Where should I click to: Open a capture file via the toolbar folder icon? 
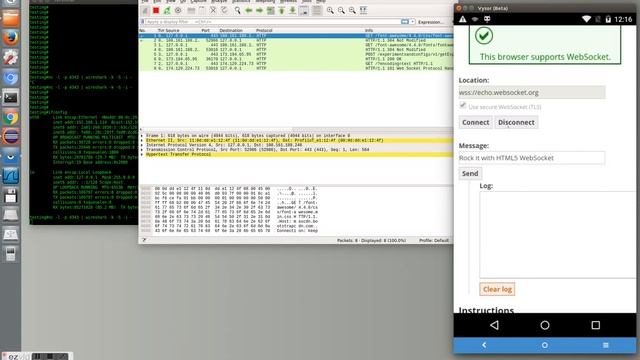tap(191, 11)
